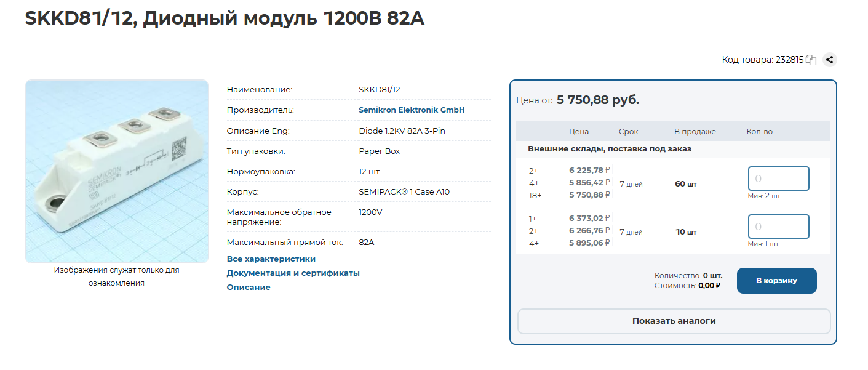Viewport: 868px width, 370px height.
Task: Click the "Описание Eng:" label
Action: pos(258,131)
